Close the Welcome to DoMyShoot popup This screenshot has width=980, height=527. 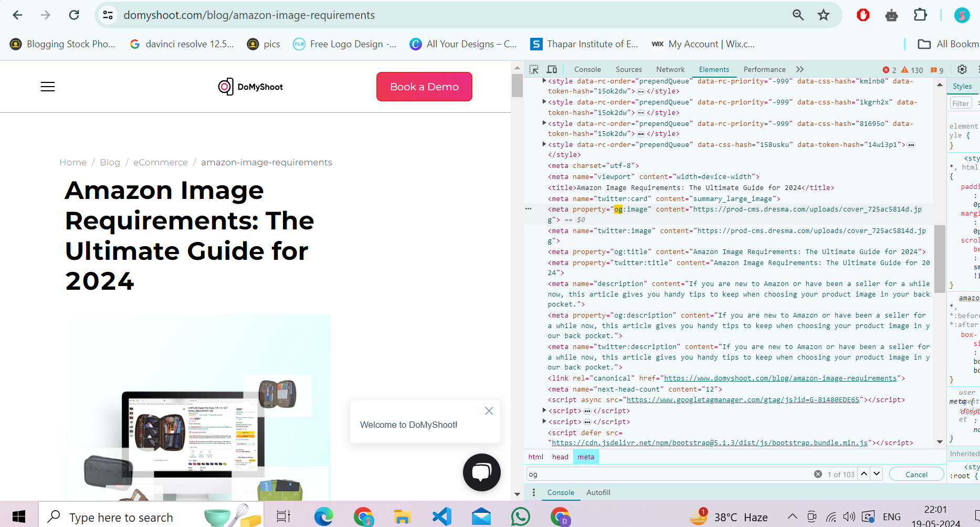[x=489, y=411]
